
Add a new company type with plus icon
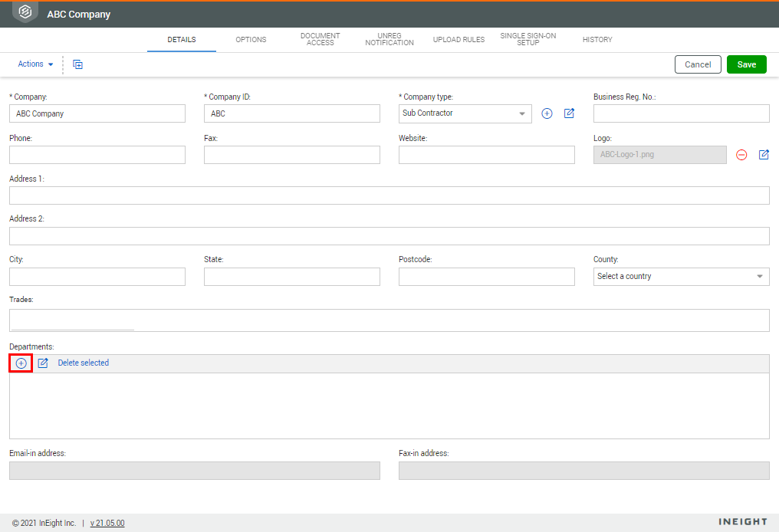pos(547,113)
